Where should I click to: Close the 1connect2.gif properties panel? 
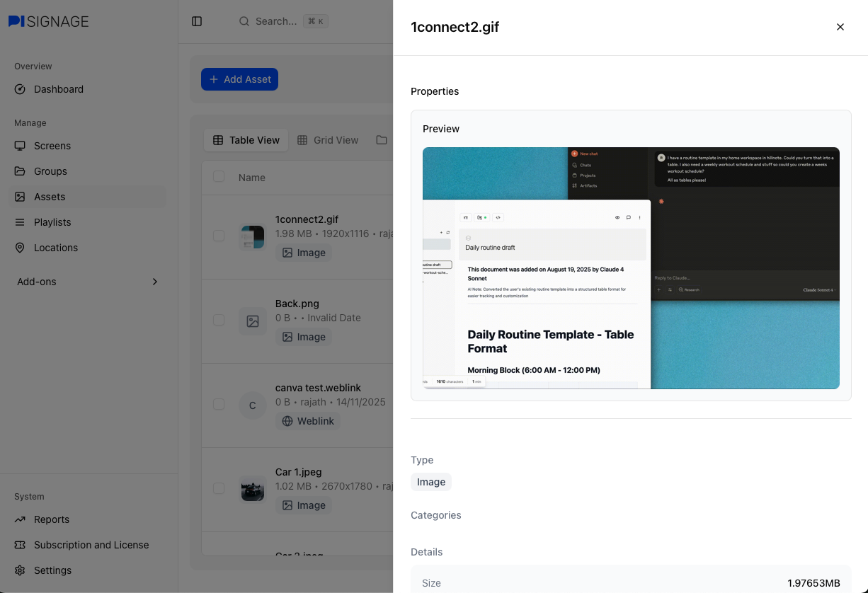pyautogui.click(x=840, y=27)
